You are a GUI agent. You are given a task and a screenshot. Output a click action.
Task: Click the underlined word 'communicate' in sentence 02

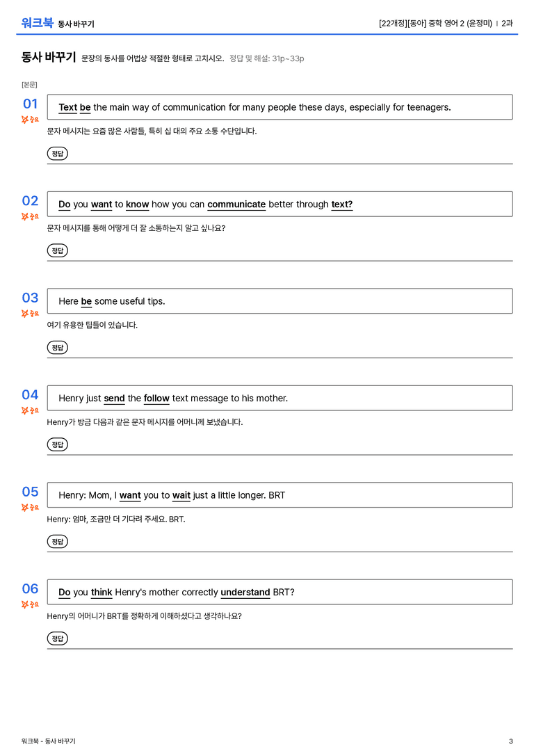click(236, 204)
